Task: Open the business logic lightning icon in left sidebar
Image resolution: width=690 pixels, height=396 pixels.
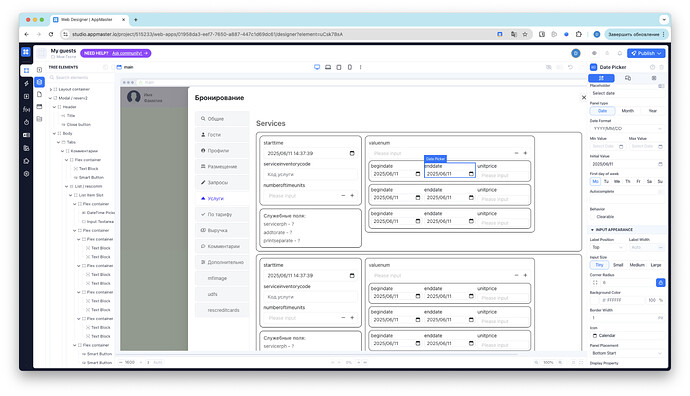Action: point(26,83)
